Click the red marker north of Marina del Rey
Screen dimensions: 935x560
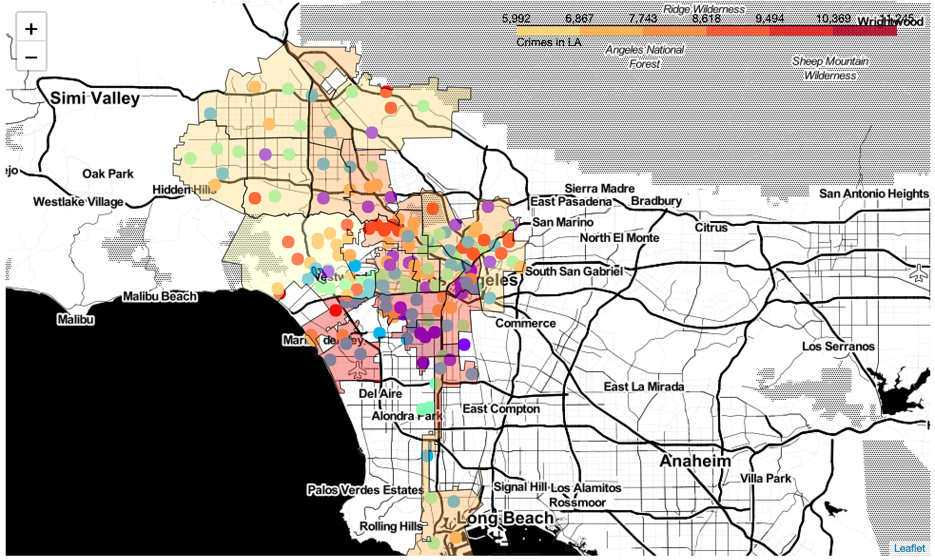tap(336, 310)
